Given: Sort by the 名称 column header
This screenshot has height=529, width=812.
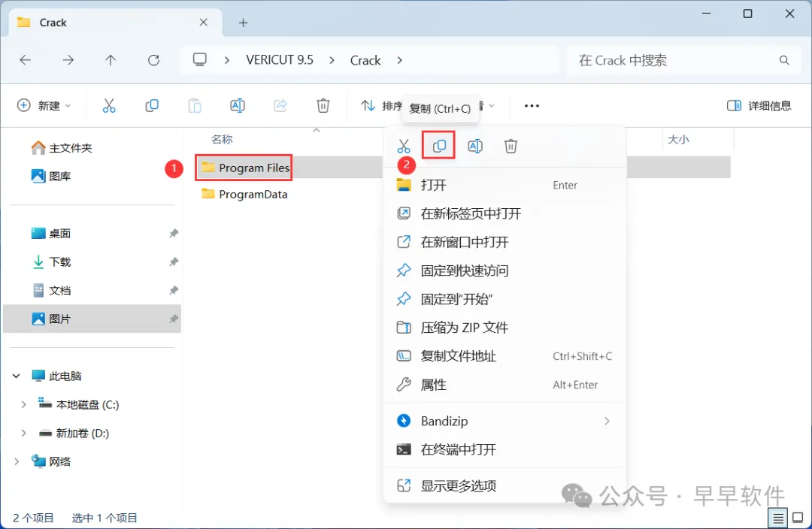Looking at the screenshot, I should pos(222,139).
